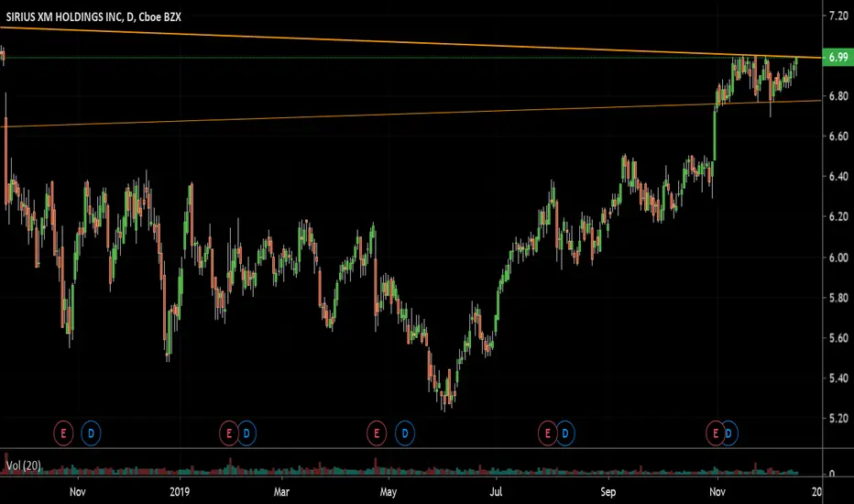Click the 5.40 price axis label
The image size is (854, 504).
(x=838, y=378)
